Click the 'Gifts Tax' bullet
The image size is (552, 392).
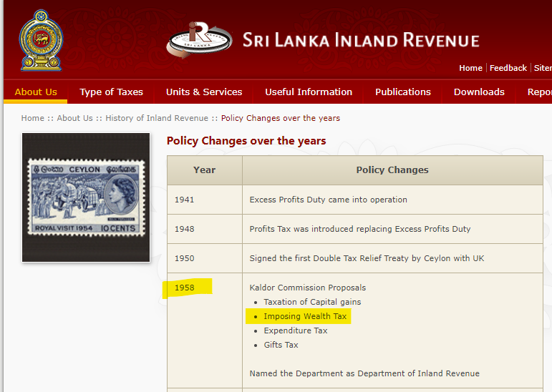click(x=281, y=345)
